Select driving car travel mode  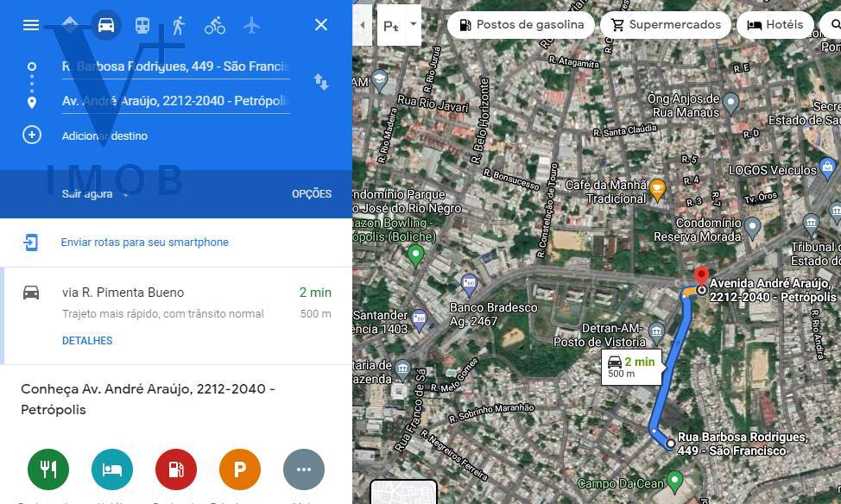(x=105, y=25)
